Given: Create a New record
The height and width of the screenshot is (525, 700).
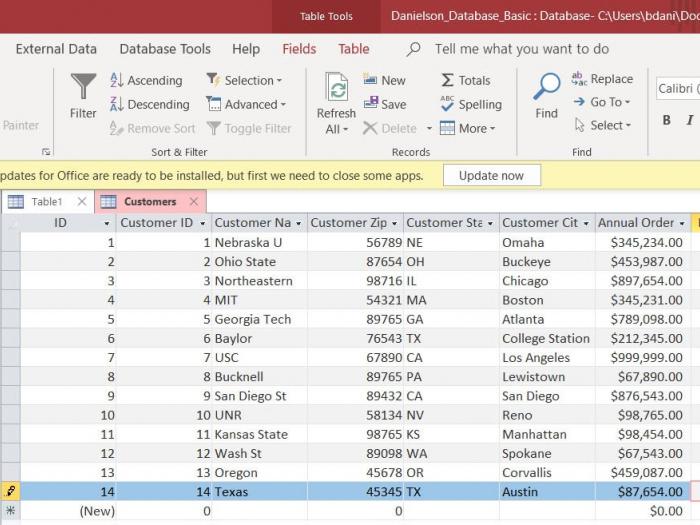Looking at the screenshot, I should pos(384,80).
